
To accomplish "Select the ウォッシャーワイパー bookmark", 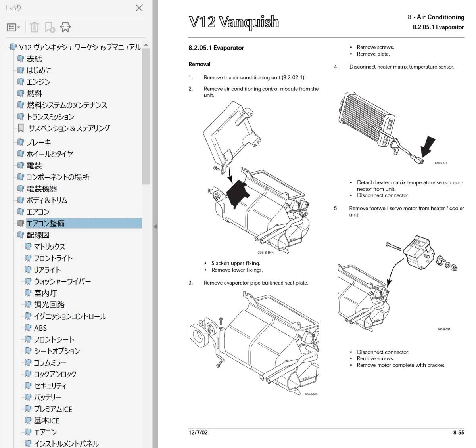I will click(62, 281).
